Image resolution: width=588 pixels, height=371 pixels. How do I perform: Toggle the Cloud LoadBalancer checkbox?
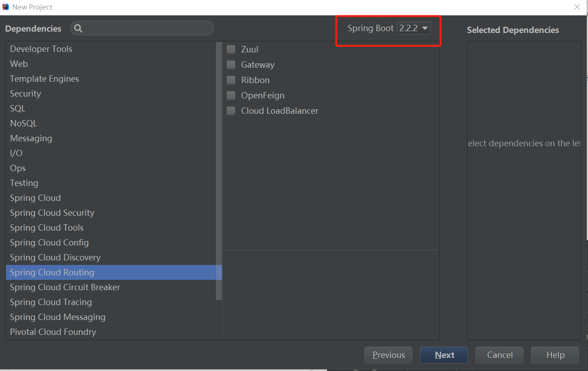click(231, 111)
